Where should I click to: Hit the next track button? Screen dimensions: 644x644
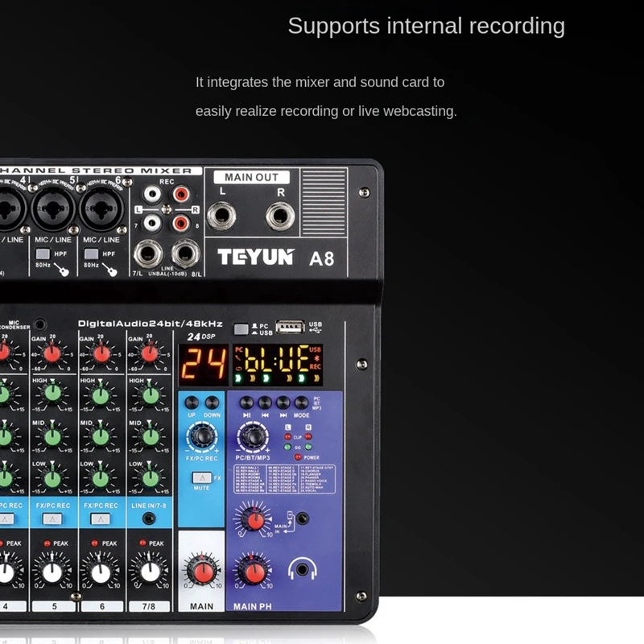[283, 402]
